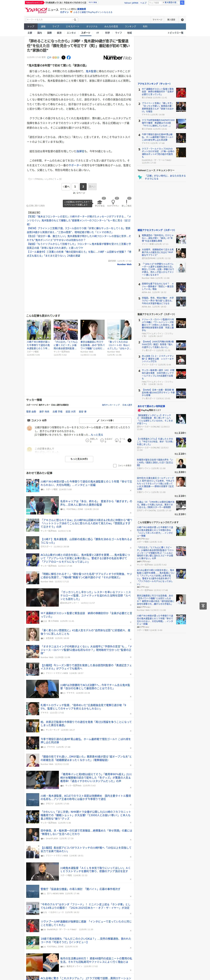Image resolution: width=210 pixels, height=980 pixels.
Task: Open the エンタメ category tab
Action: [x=71, y=33]
